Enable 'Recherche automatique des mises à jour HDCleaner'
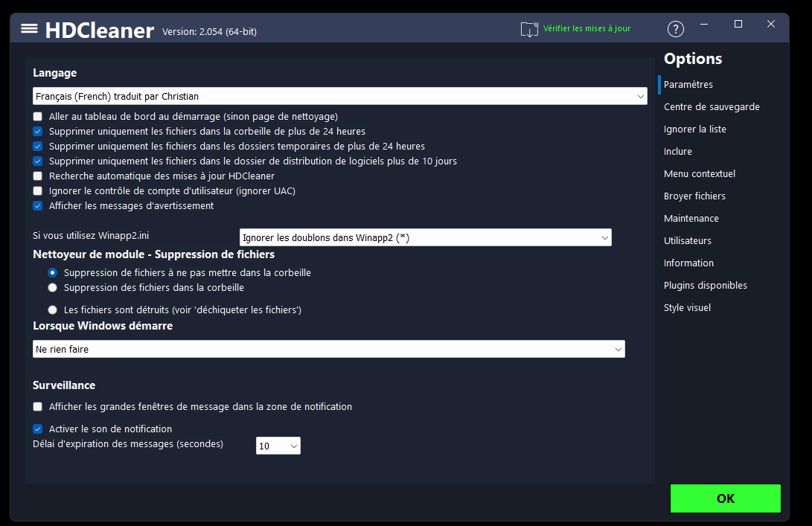 38,176
